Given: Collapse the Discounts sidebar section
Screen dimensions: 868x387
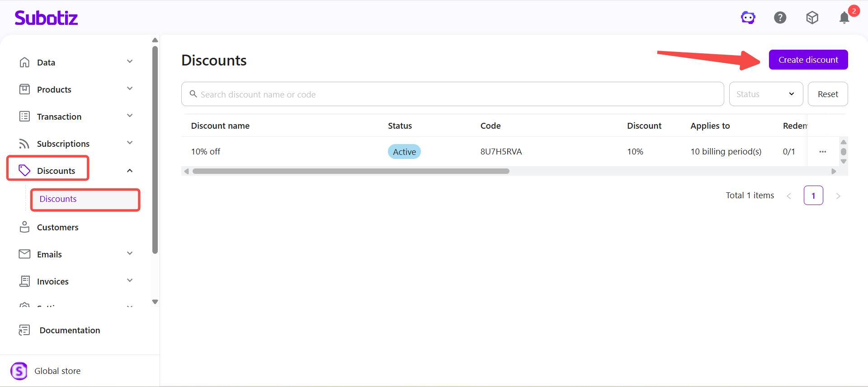Looking at the screenshot, I should pos(130,171).
